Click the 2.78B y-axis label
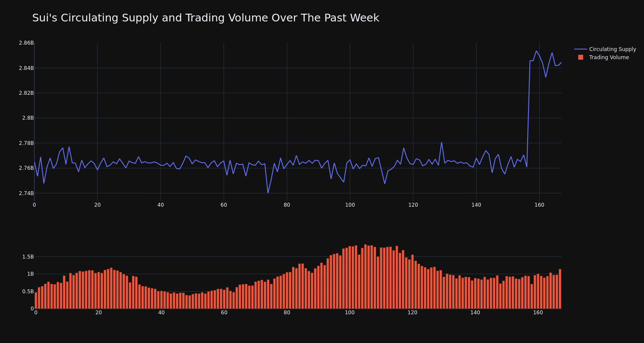644x343 pixels. (26, 143)
